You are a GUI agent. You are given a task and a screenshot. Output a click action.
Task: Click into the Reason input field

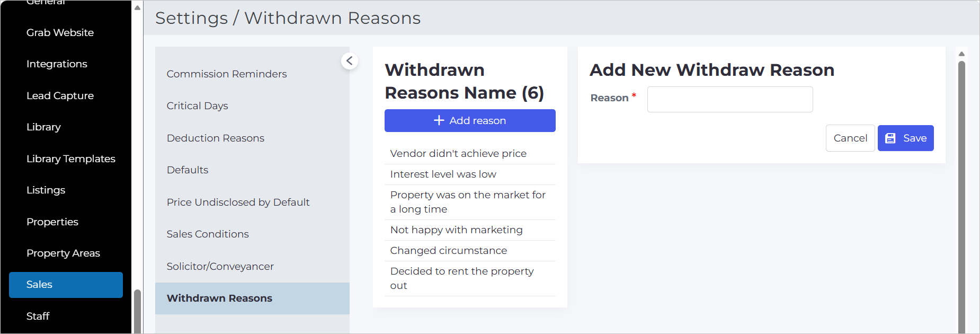point(730,99)
